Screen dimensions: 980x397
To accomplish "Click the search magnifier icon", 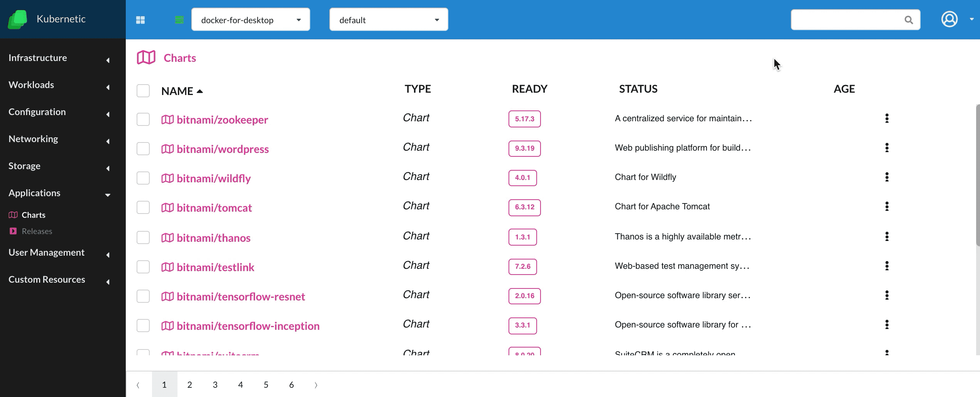I will coord(909,20).
